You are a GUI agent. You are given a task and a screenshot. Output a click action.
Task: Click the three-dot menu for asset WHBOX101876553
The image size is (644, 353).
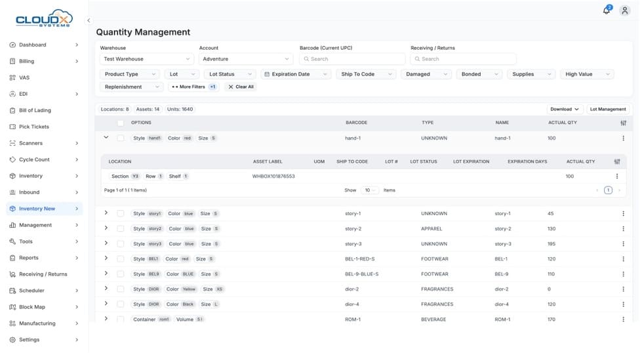point(616,176)
